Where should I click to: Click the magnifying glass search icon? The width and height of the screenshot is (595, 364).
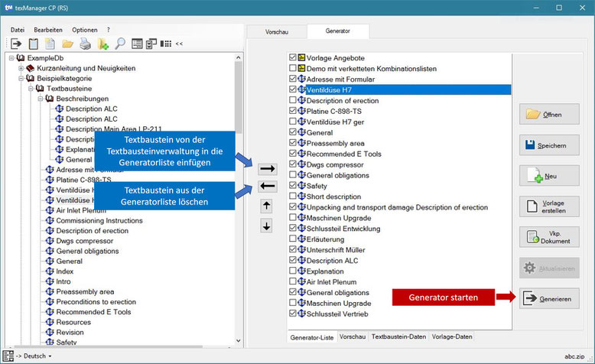(x=120, y=44)
